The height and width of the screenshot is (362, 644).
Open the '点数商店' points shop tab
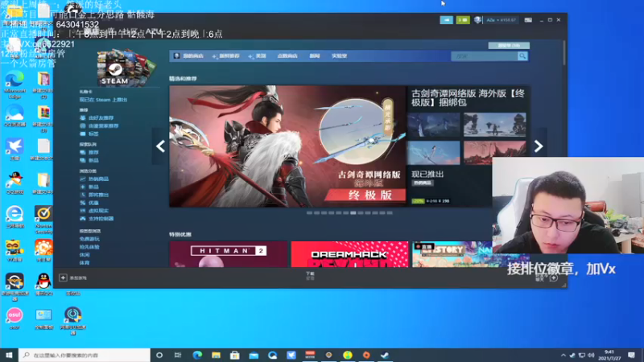(287, 56)
